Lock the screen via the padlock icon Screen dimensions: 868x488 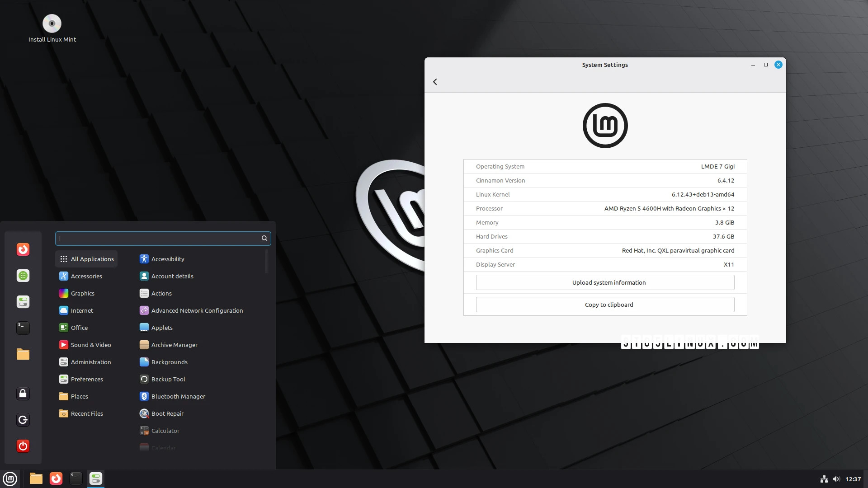[x=23, y=393]
